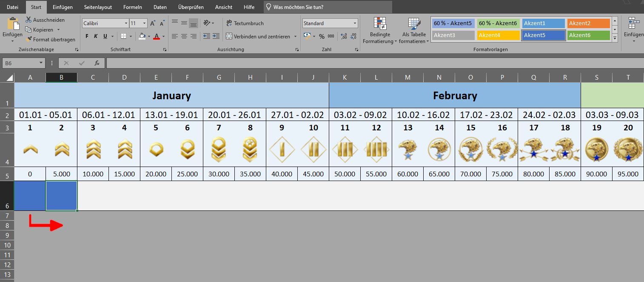The width and height of the screenshot is (644, 282).
Task: Select cell with date range 13.01 - 19.01
Action: click(x=171, y=115)
